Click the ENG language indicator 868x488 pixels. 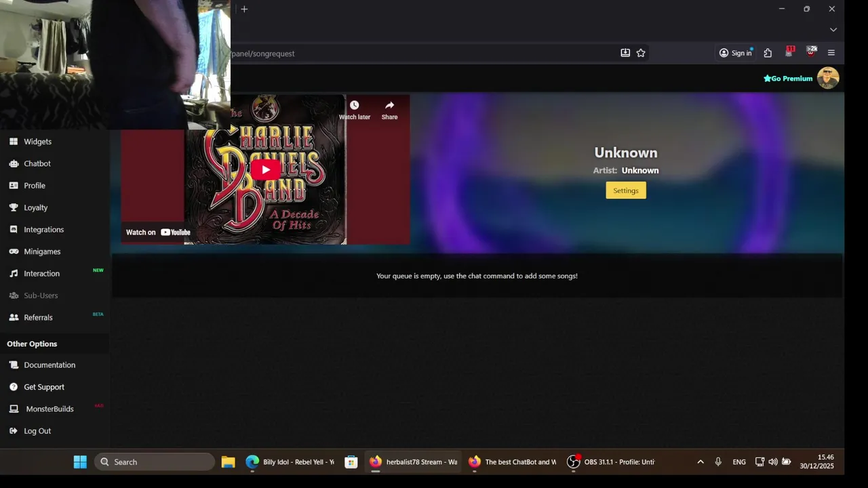click(739, 462)
